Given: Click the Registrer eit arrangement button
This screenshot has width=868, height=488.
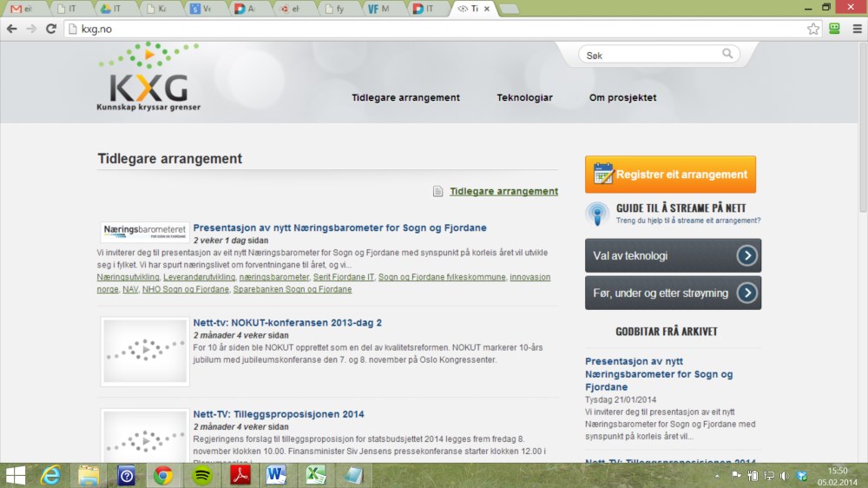Looking at the screenshot, I should pyautogui.click(x=670, y=174).
